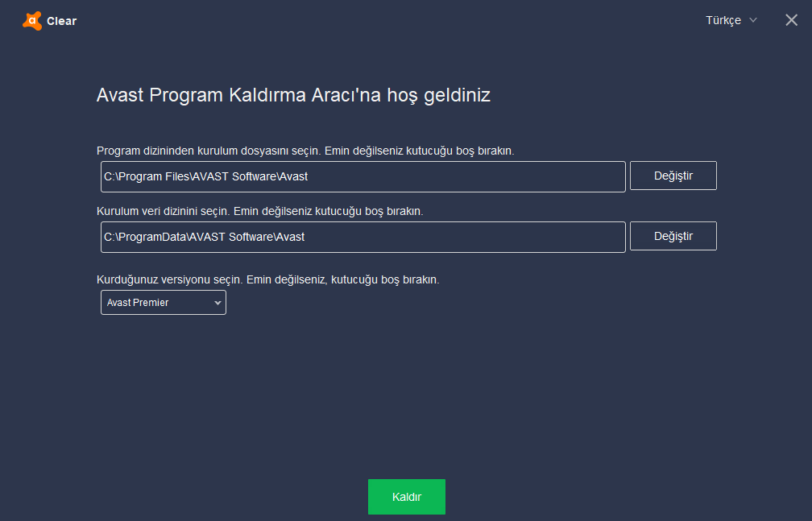
Task: Click the text "Kurduğunuz versiyonu seçin"
Action: click(169, 279)
